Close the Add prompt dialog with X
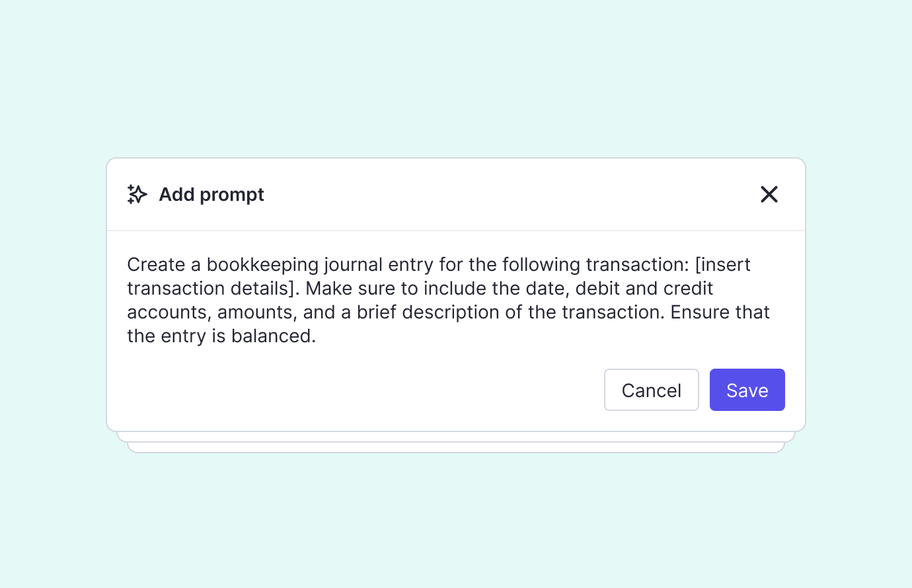Image resolution: width=912 pixels, height=588 pixels. (769, 194)
